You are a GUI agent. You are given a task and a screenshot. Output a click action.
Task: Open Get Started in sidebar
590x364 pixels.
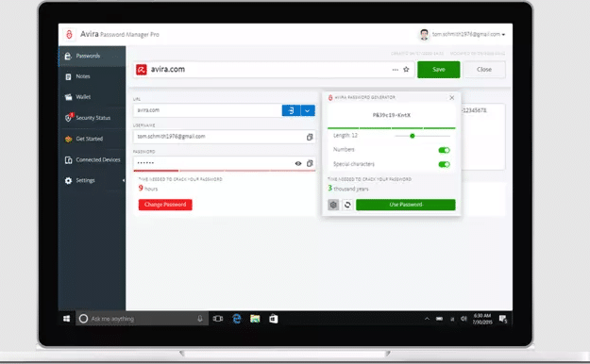(x=93, y=139)
